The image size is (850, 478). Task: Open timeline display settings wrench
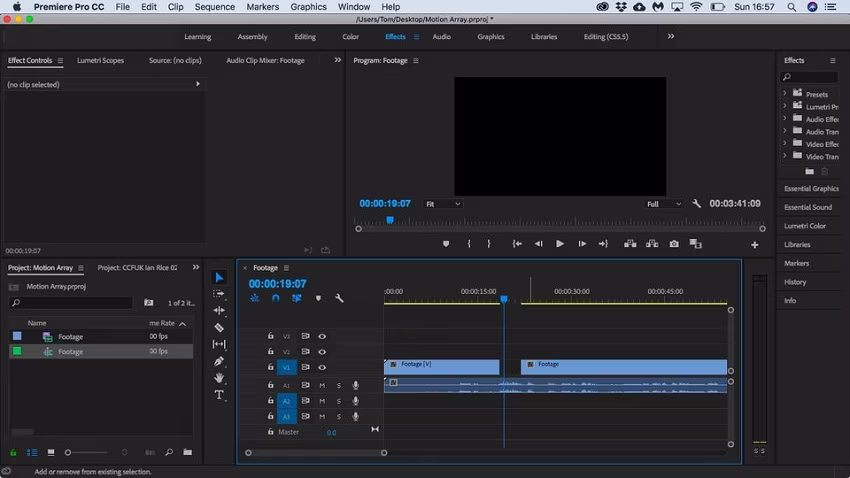coord(339,298)
